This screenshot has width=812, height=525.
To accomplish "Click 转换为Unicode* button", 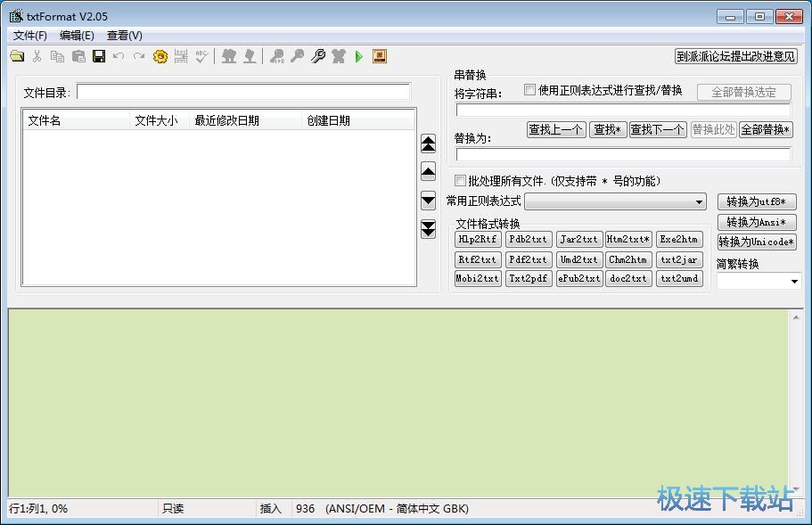I will point(757,241).
